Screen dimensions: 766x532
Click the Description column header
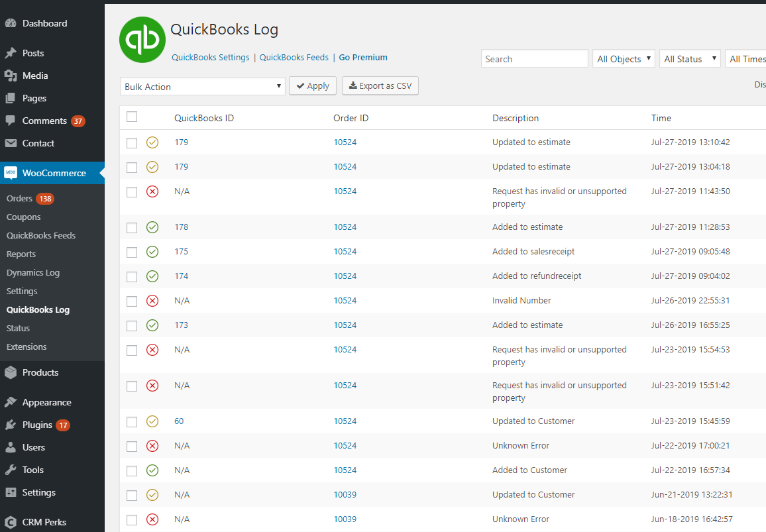click(x=516, y=118)
